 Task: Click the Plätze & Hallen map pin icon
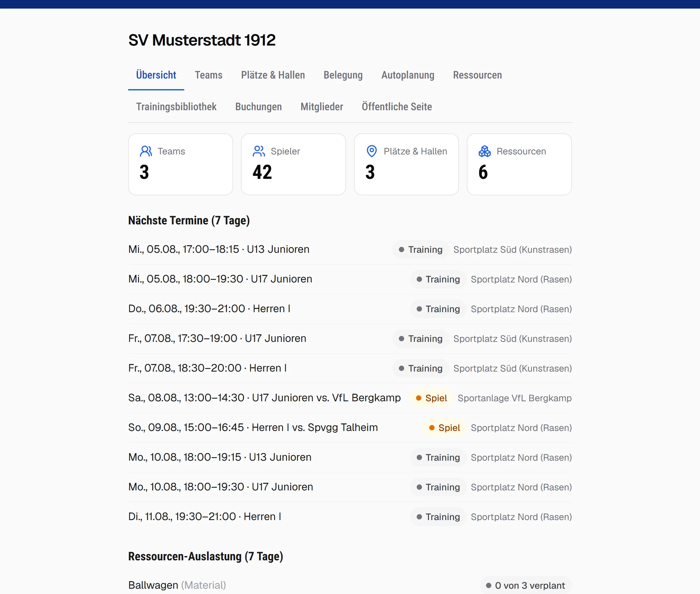[371, 151]
